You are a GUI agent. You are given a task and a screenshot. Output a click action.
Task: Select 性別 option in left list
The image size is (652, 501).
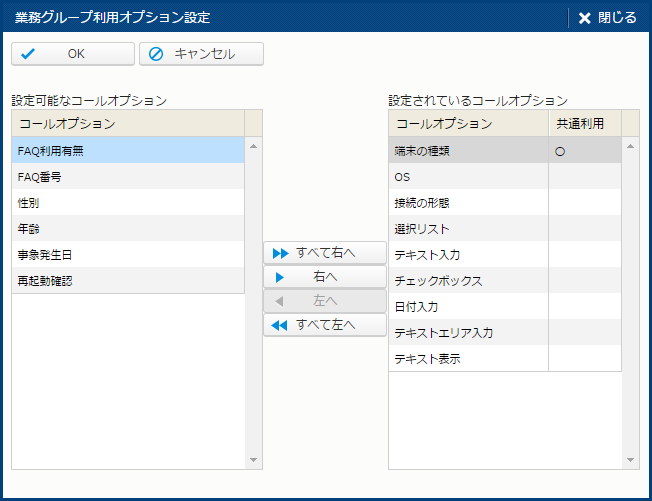(x=128, y=202)
